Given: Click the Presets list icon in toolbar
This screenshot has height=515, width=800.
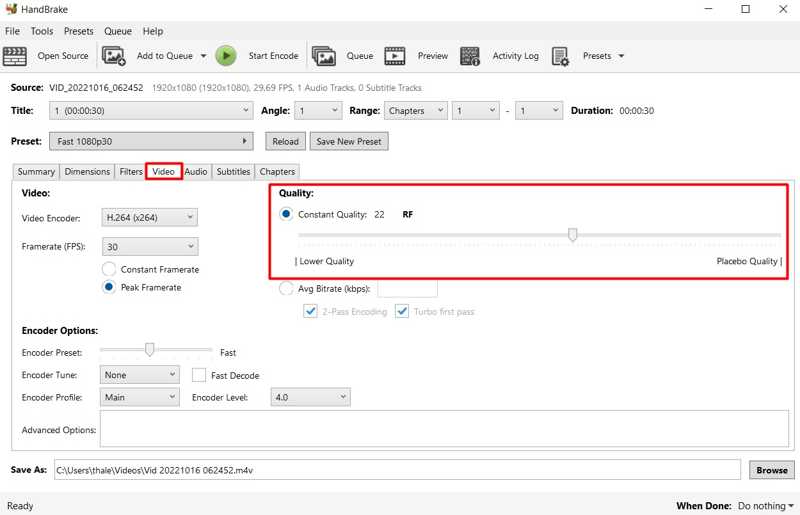Looking at the screenshot, I should [560, 56].
